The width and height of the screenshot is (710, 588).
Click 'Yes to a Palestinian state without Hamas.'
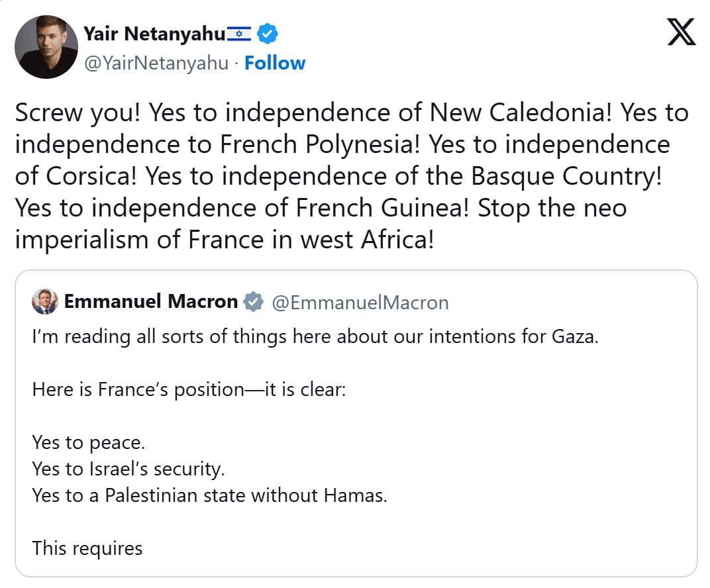coord(209,495)
